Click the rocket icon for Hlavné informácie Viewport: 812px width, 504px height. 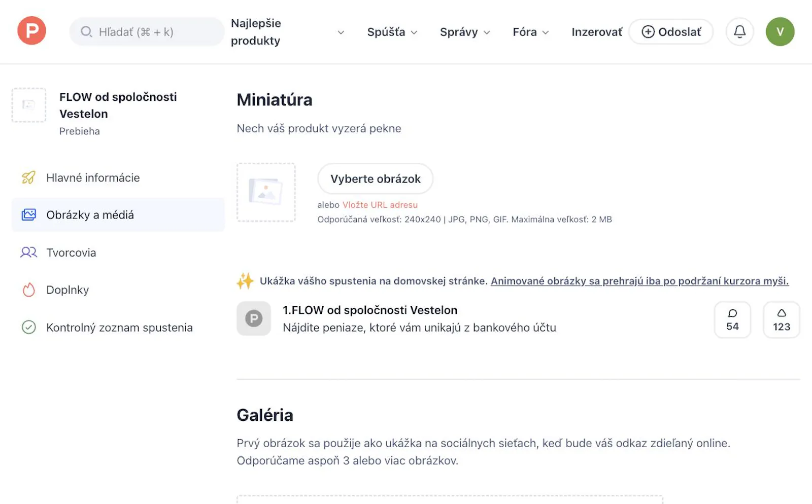click(29, 177)
